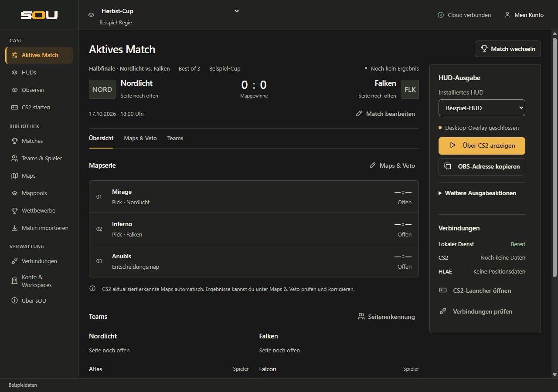Go to Aktives Match in sidebar
Screen dimensions: 558x392
pos(39,55)
